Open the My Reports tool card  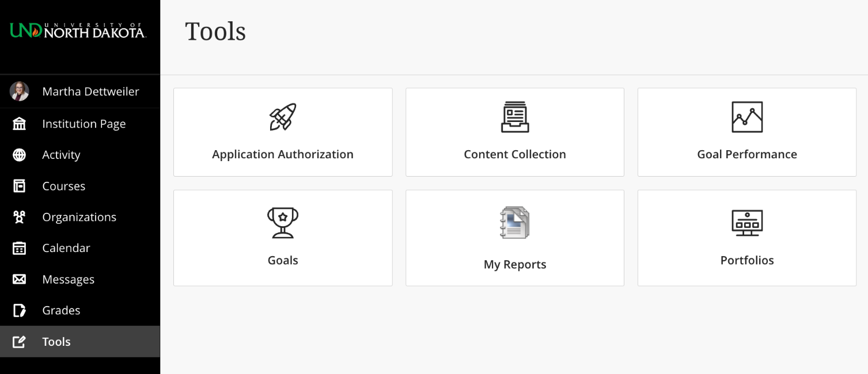tap(514, 238)
